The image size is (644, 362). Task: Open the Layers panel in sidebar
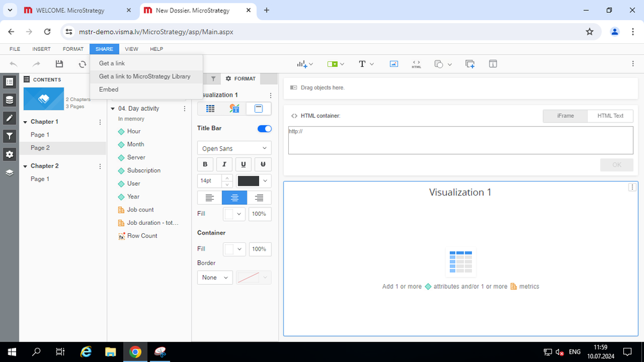pos(10,173)
